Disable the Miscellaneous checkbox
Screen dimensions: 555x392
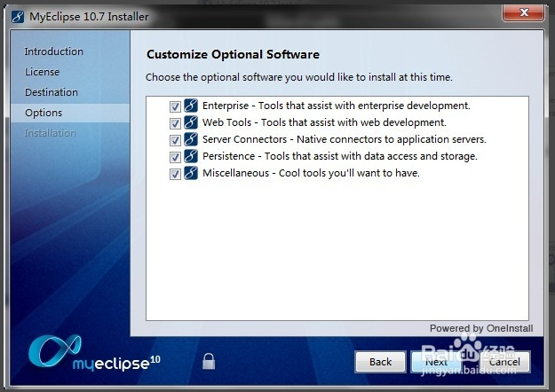click(x=175, y=174)
